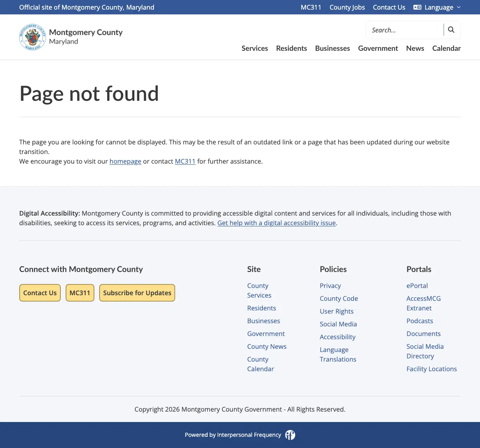The image size is (480, 448).
Task: Open Language Translations link
Action: pos(338,354)
